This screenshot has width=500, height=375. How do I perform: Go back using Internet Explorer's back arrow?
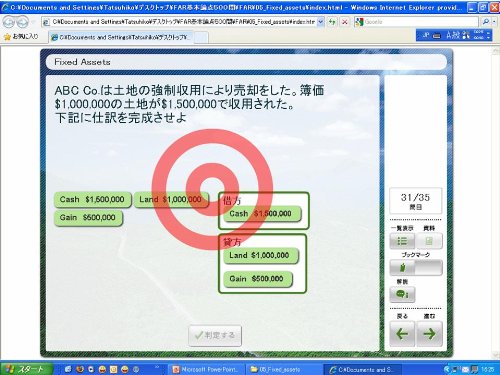click(x=9, y=22)
